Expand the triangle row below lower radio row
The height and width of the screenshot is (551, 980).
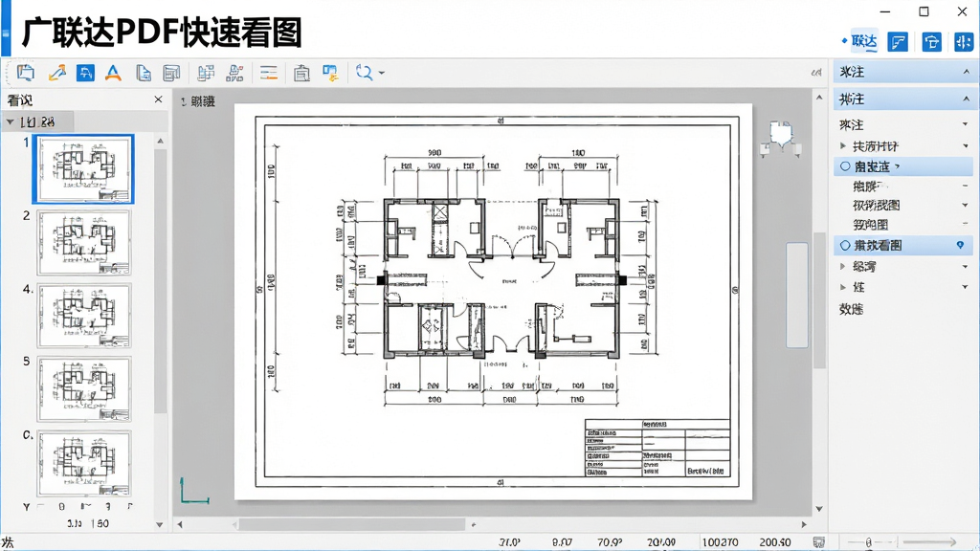click(x=843, y=266)
